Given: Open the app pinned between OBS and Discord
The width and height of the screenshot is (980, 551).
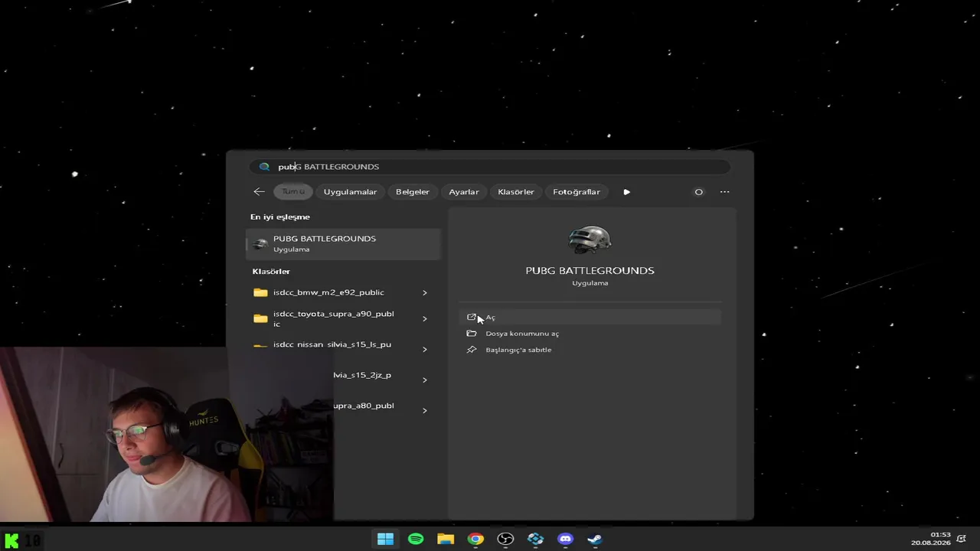Looking at the screenshot, I should point(535,539).
